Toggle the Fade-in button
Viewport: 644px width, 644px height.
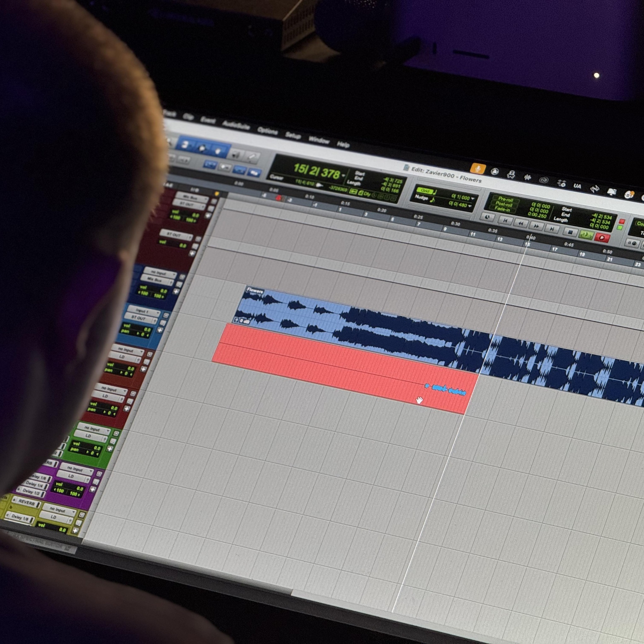click(x=503, y=209)
